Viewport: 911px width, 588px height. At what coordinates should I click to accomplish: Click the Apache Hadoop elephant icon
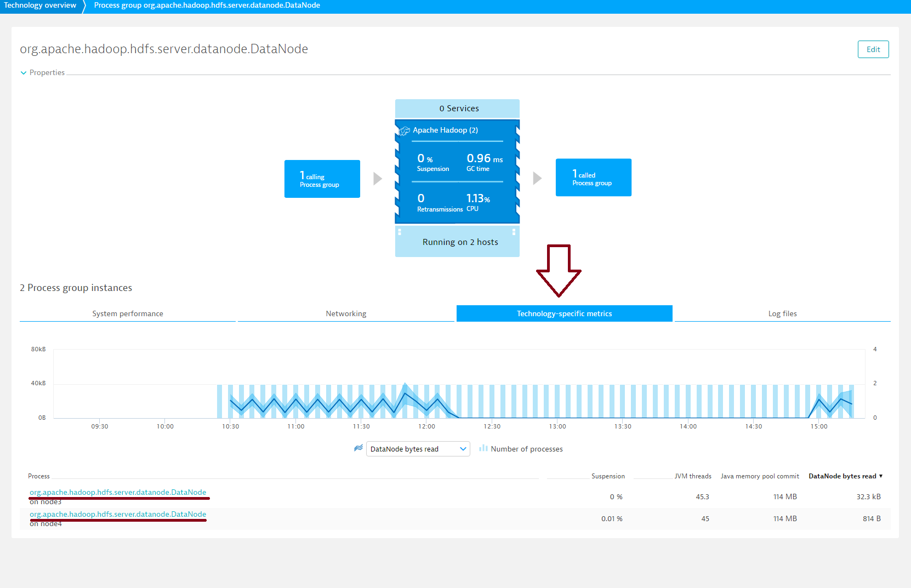point(405,130)
